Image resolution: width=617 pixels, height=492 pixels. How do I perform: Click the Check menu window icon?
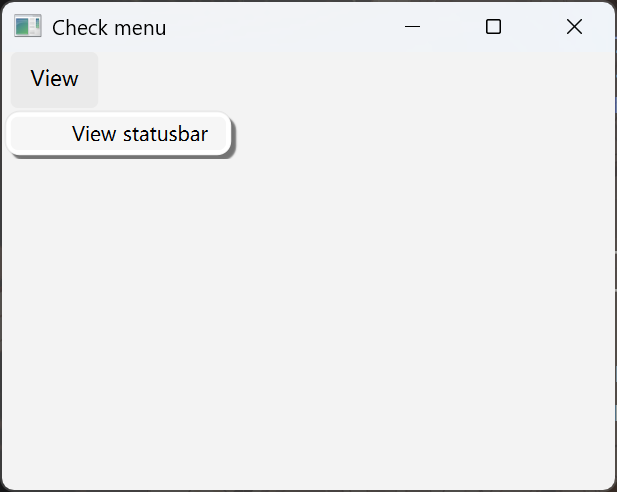pos(27,27)
